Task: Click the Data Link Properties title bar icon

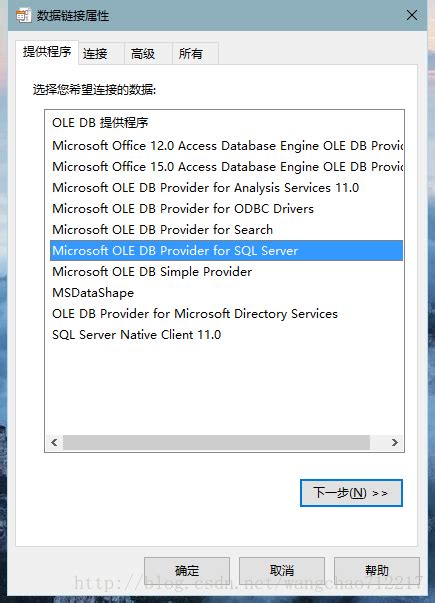Action: [x=23, y=15]
